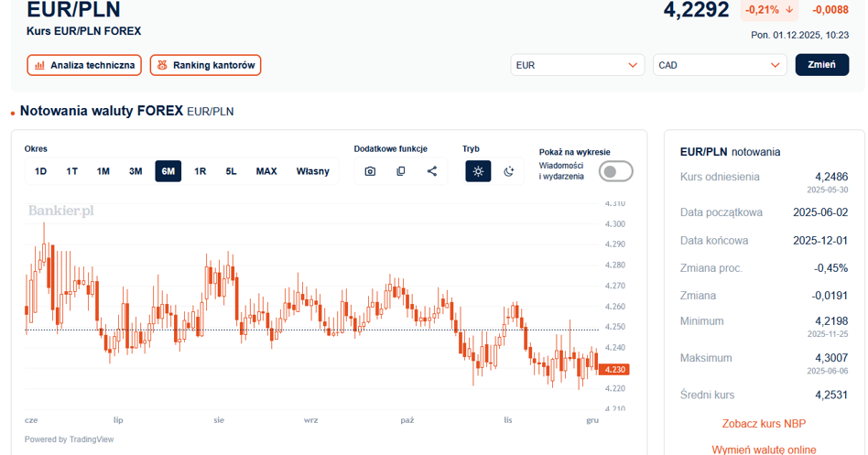Switch to dark mode moon icon
868x455 pixels.
[x=509, y=171]
